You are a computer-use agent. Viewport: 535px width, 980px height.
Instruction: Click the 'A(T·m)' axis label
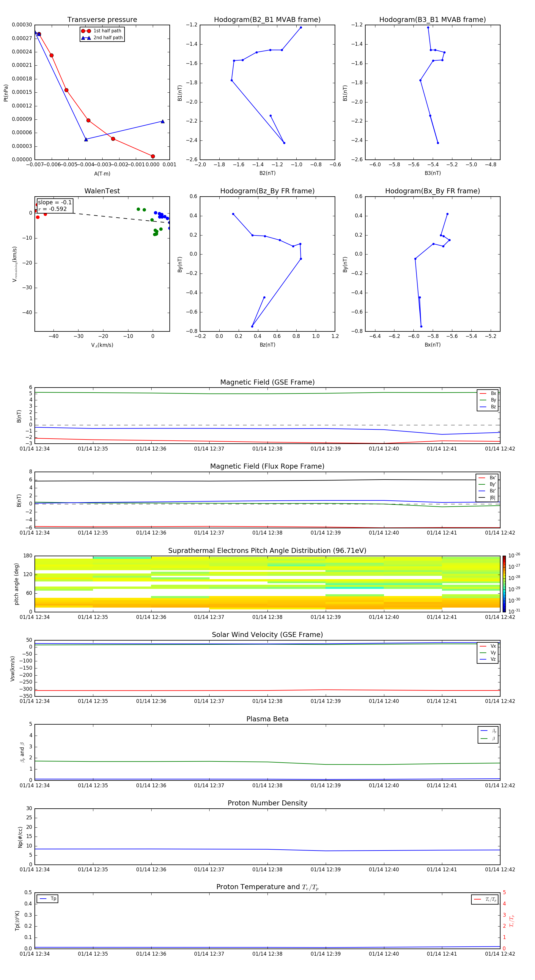tap(102, 174)
